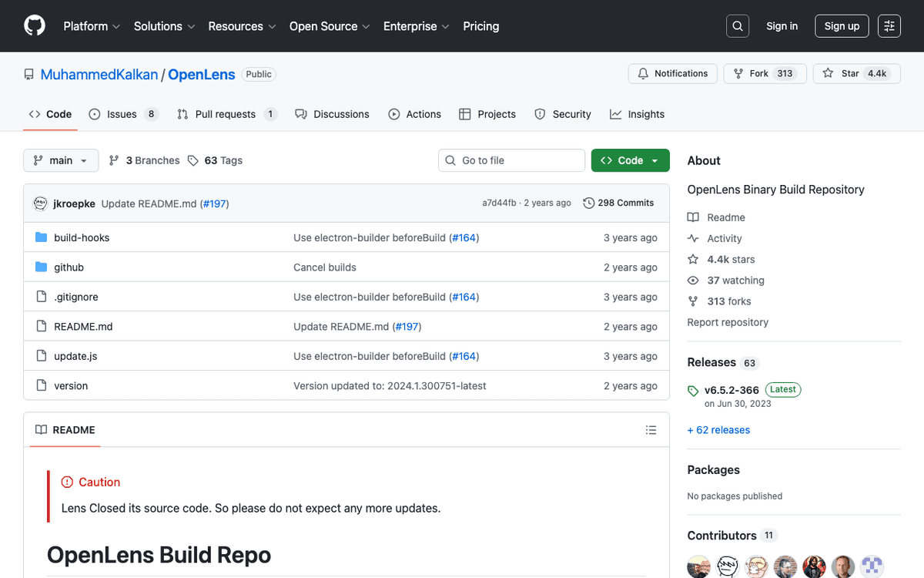Open the Insights tab
This screenshot has height=578, width=924.
coord(638,114)
